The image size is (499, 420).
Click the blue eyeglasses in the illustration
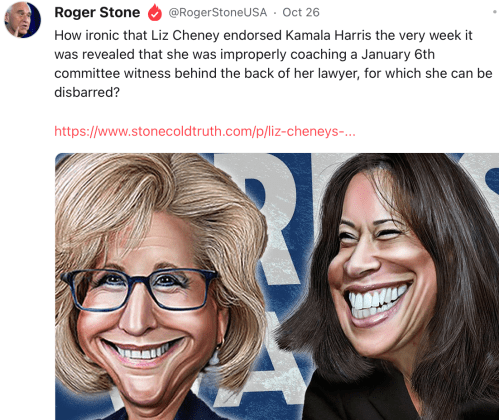click(x=138, y=290)
